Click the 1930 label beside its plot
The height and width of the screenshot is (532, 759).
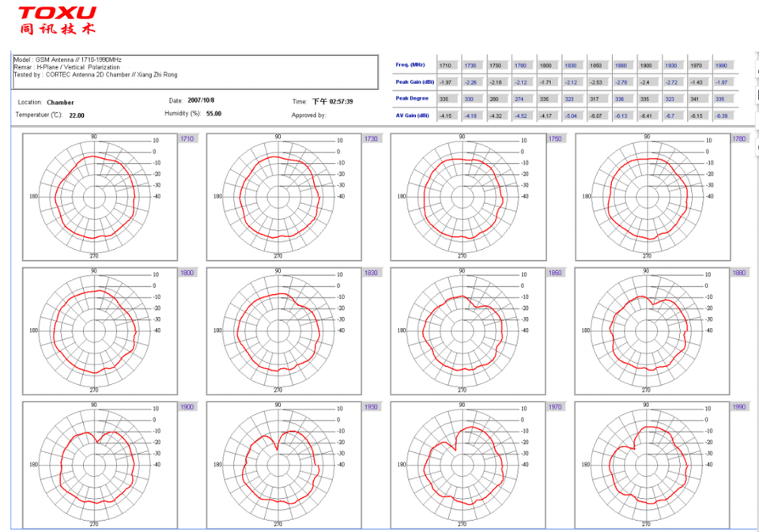coord(372,407)
